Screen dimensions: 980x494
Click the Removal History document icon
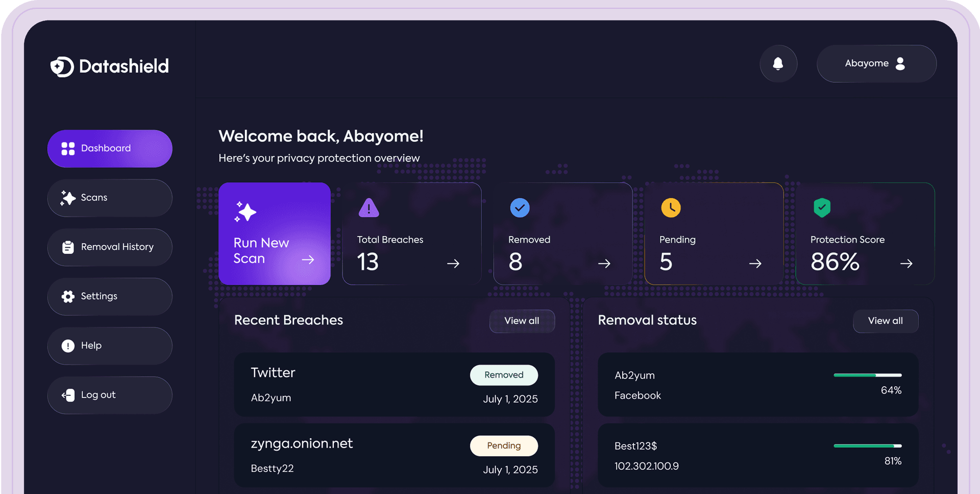67,247
